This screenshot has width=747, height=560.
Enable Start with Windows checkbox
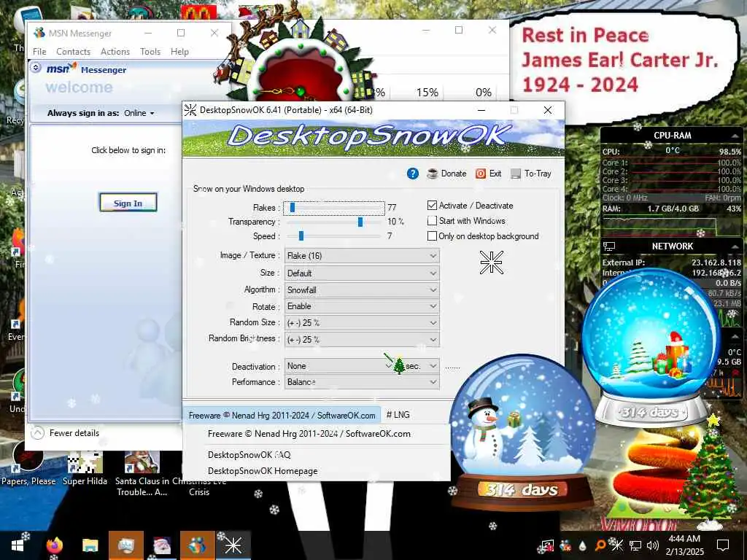tap(432, 220)
